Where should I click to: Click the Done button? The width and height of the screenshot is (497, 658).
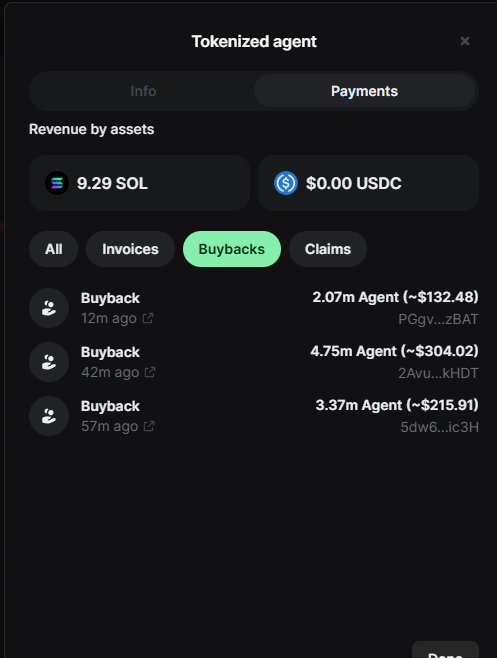[445, 650]
